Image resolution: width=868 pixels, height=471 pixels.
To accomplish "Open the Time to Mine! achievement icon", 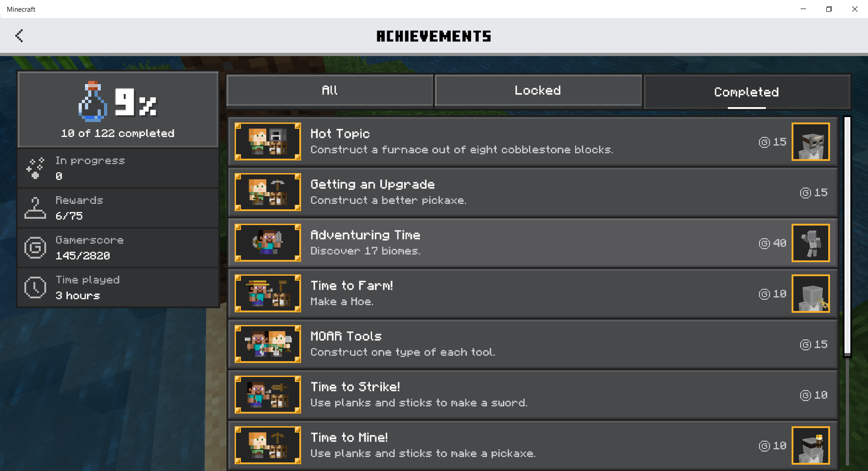I will (x=268, y=445).
